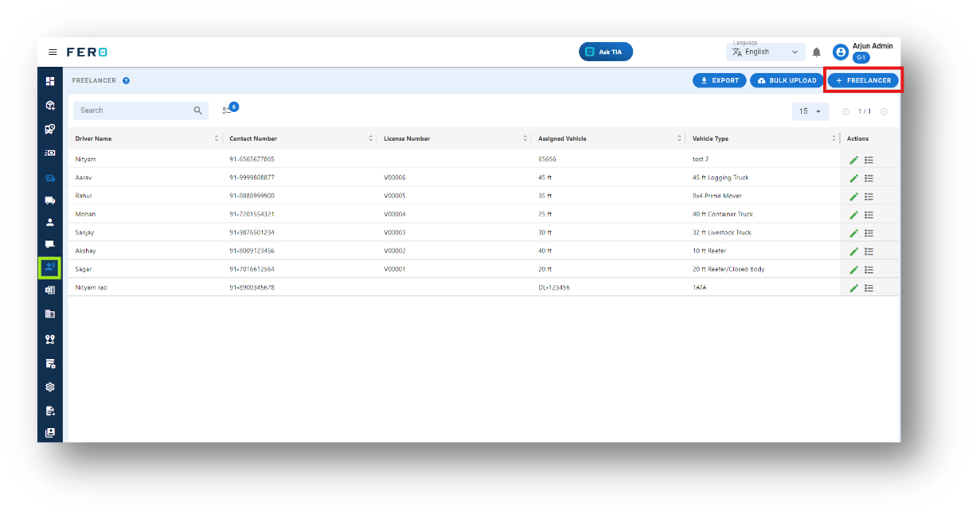Screen dimensions: 980x518
Task: Open the list details icon for Sanjay
Action: coord(869,233)
